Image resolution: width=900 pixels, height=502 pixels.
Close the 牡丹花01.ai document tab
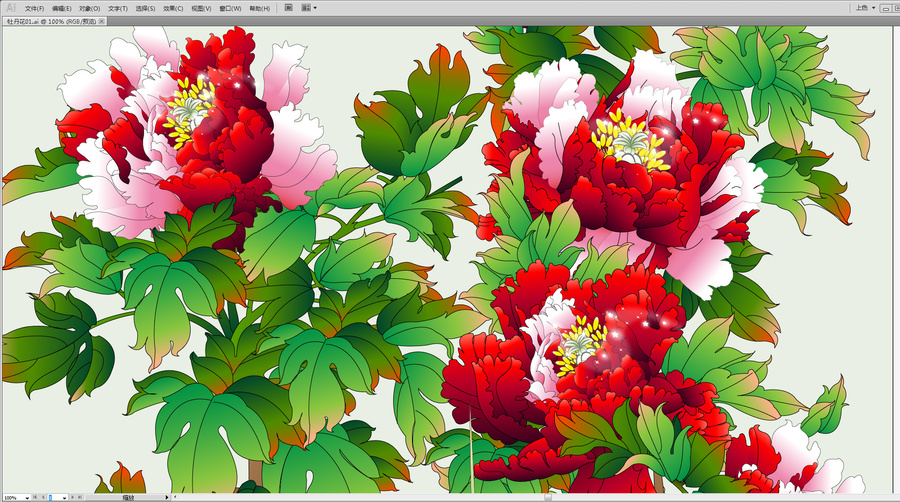coord(102,21)
